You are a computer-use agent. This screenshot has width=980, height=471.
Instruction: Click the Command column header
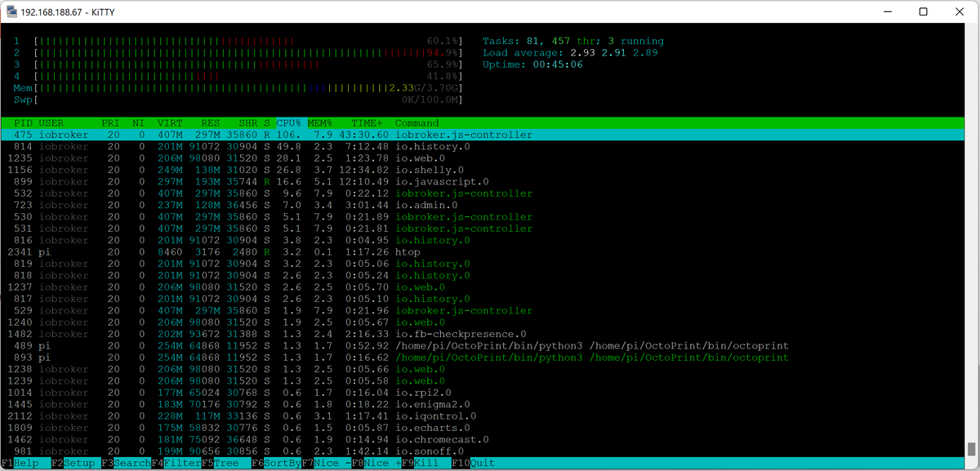[417, 123]
